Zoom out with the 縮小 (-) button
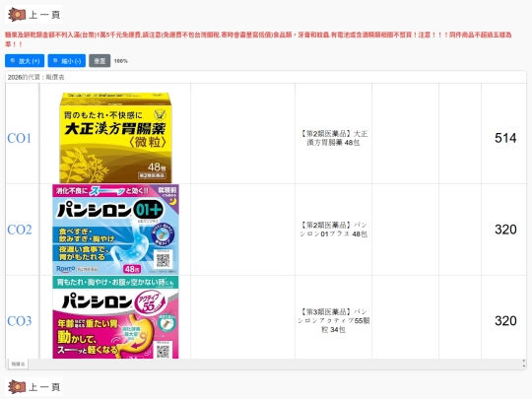532x399 pixels. [67, 61]
